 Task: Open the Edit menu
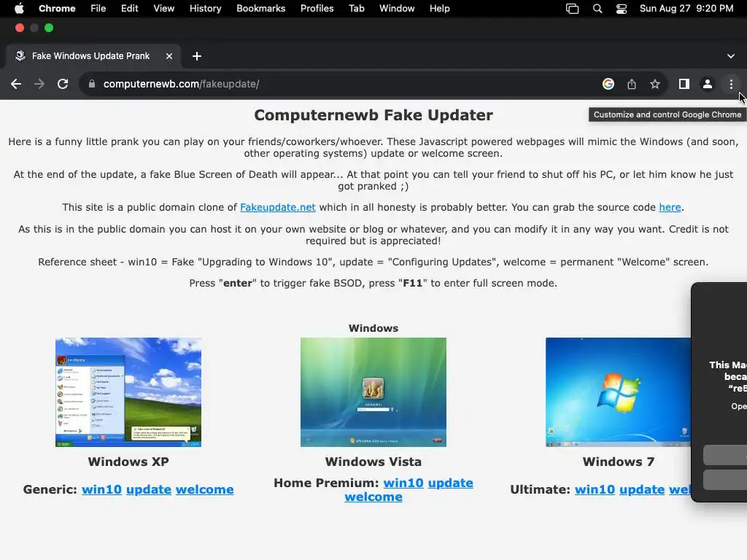pos(130,9)
